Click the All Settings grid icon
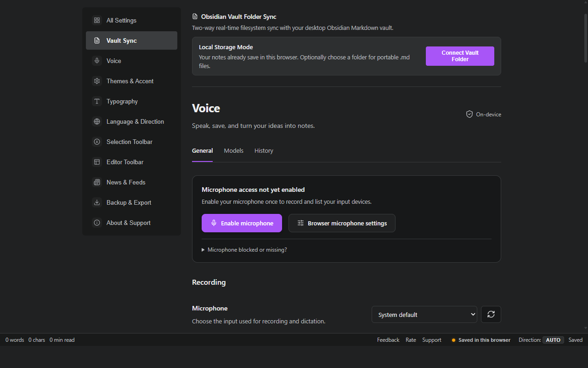Image resolution: width=588 pixels, height=368 pixels. coord(97,20)
